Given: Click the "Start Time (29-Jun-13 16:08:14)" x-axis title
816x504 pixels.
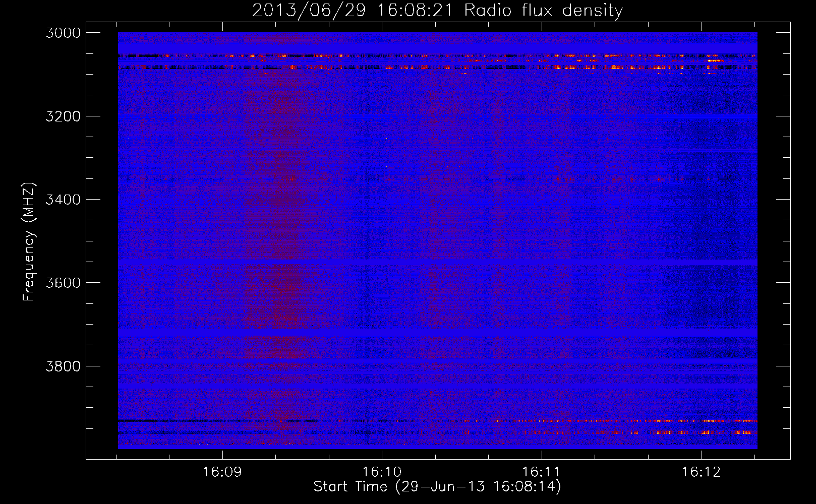Looking at the screenshot, I should (437, 487).
